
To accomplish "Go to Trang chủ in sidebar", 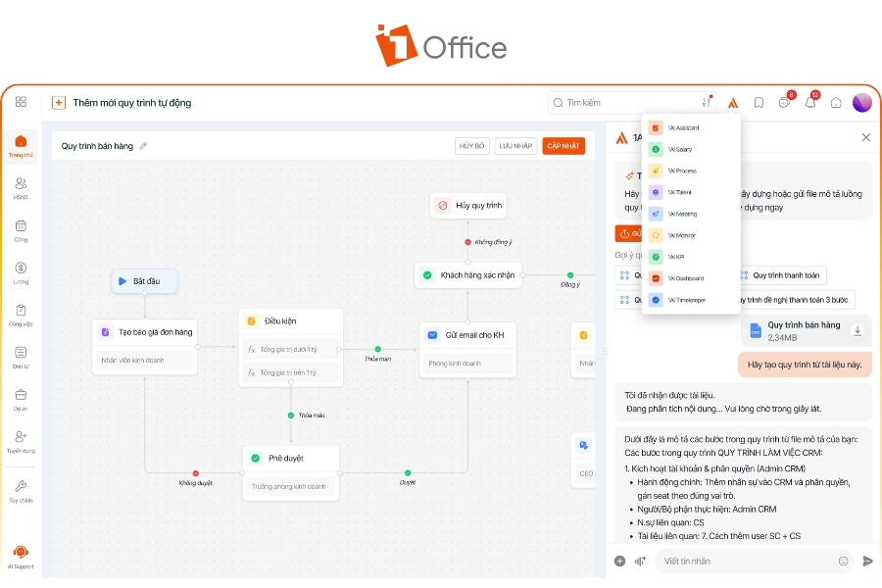I will 21,146.
